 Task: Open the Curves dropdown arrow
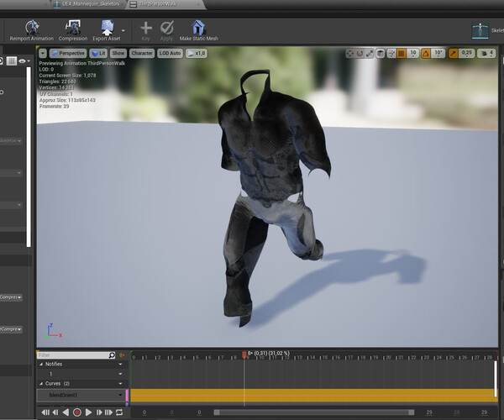click(120, 384)
